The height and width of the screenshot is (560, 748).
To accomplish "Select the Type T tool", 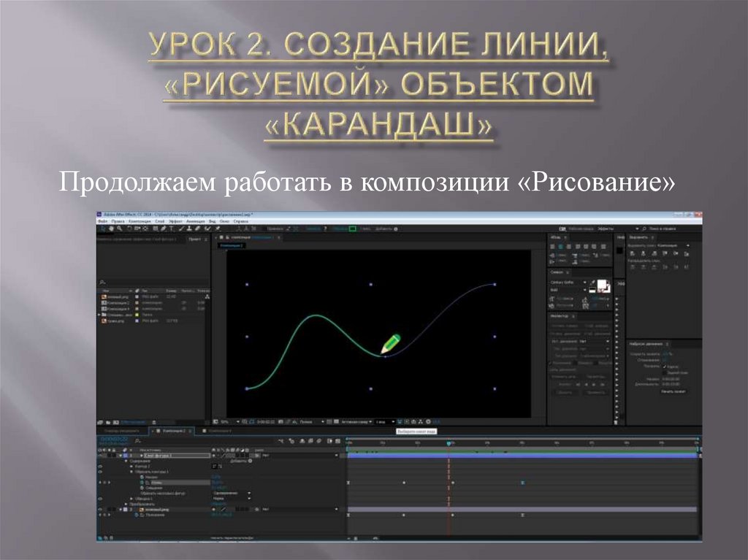I will 171,229.
